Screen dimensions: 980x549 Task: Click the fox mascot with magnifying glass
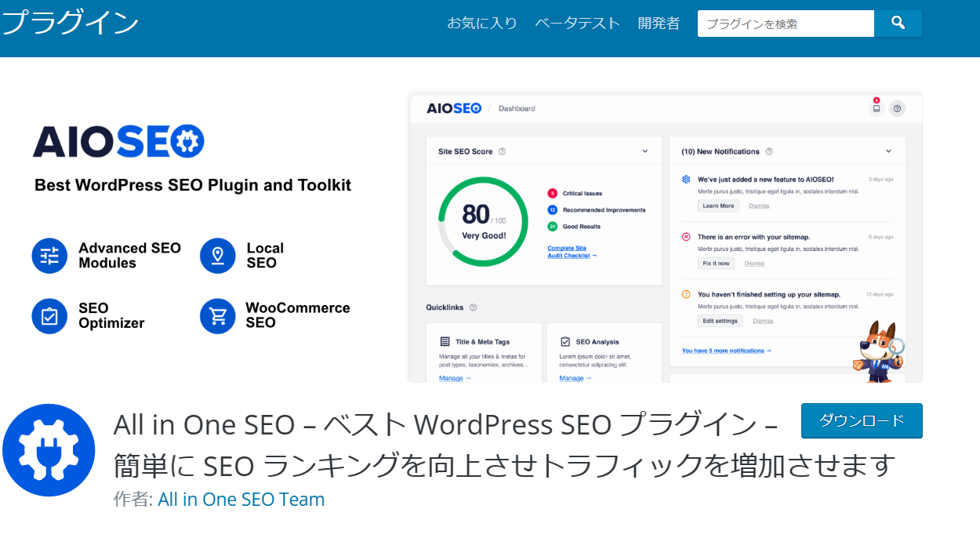(x=877, y=351)
